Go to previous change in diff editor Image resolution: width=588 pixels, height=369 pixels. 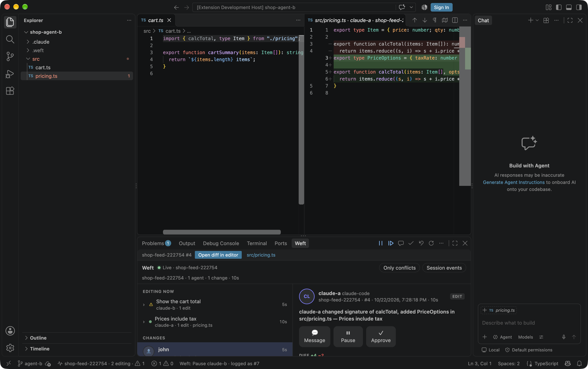point(415,20)
